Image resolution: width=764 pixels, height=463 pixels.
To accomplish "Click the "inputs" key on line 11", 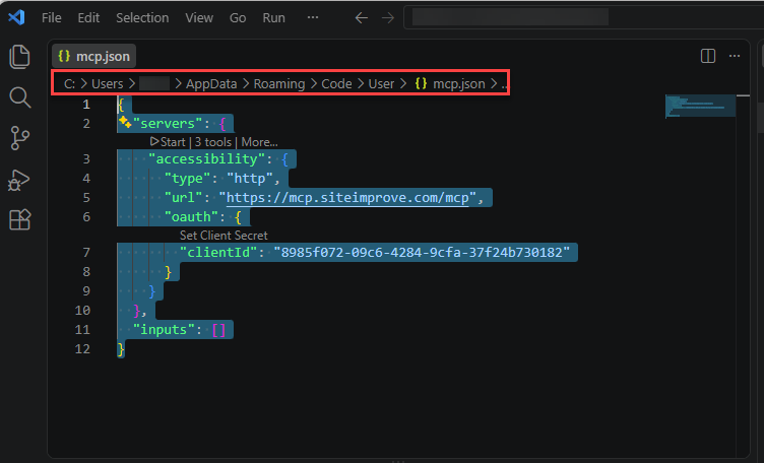I will [x=164, y=330].
